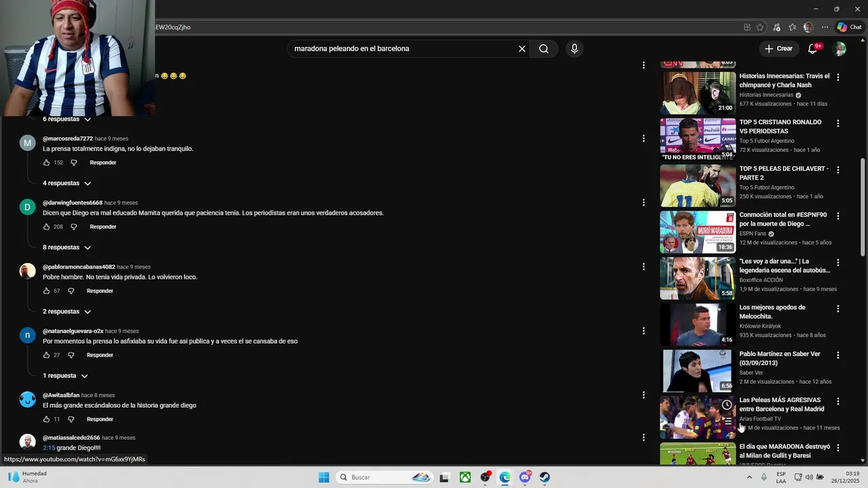Image resolution: width=868 pixels, height=488 pixels.
Task: Open Historias Innecesarias: Travis el chimpancé thumbnail
Action: coord(697,93)
